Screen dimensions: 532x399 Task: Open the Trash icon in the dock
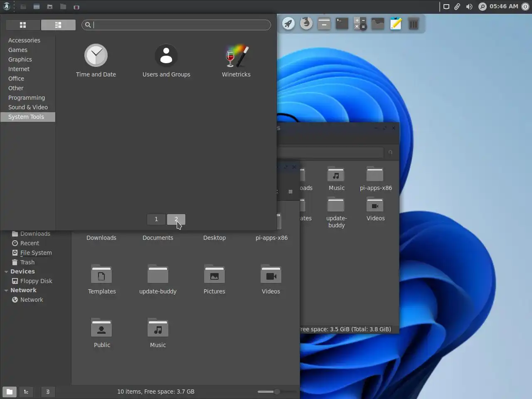tap(414, 24)
